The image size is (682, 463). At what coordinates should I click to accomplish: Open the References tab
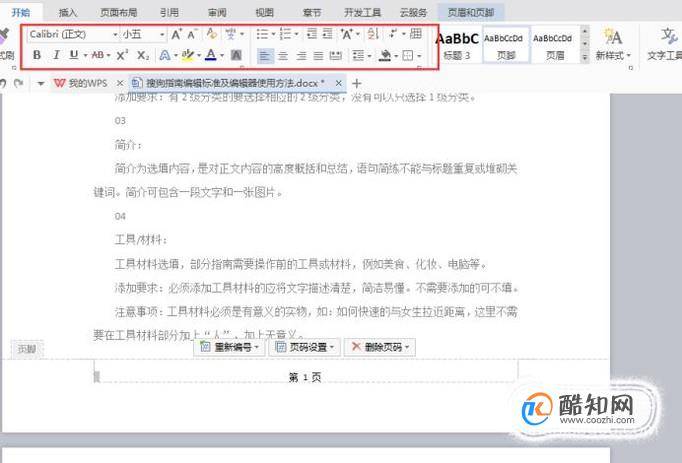click(x=169, y=13)
